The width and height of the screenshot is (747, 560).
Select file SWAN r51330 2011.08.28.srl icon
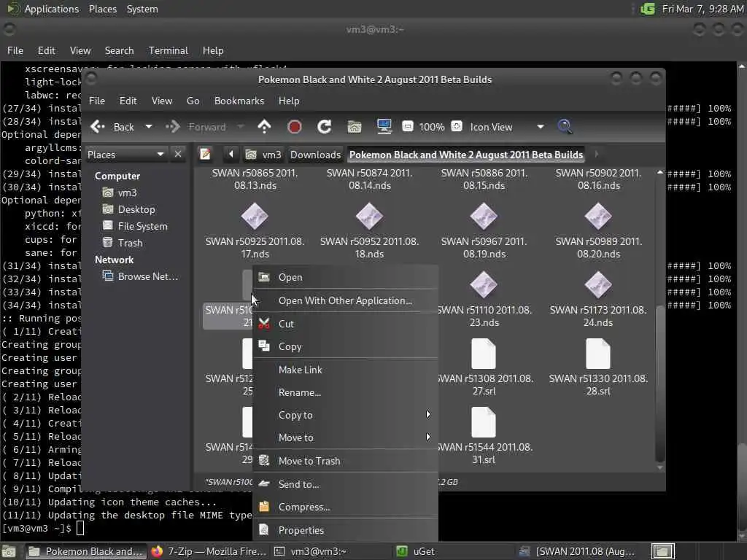point(598,354)
